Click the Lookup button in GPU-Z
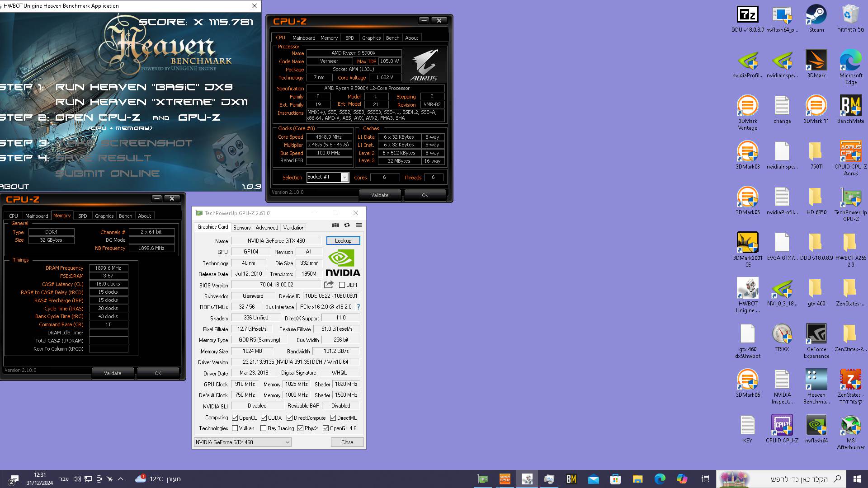The width and height of the screenshot is (868, 488). [343, 241]
